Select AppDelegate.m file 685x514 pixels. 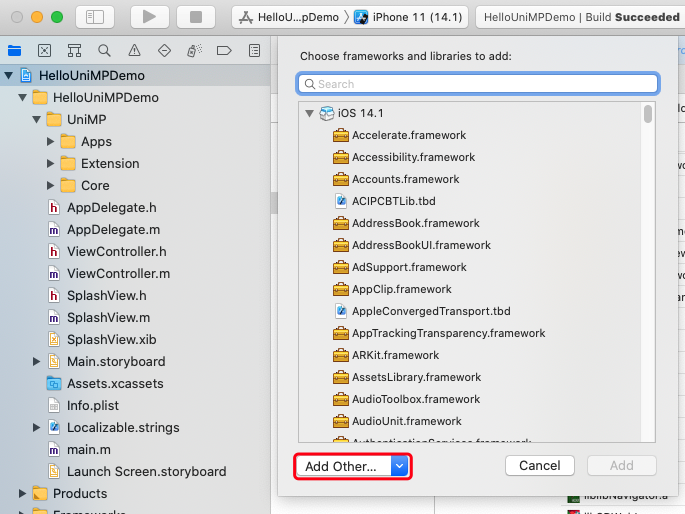[104, 230]
